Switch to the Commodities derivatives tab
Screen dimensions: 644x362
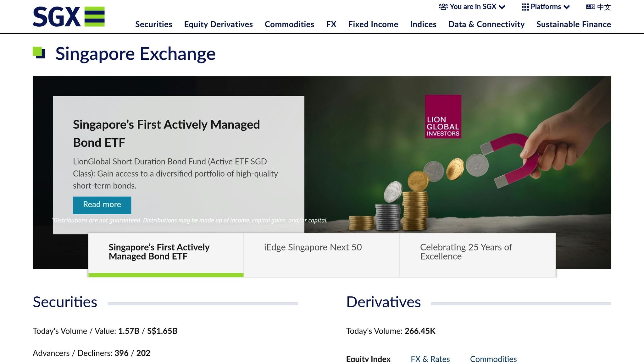(x=493, y=359)
